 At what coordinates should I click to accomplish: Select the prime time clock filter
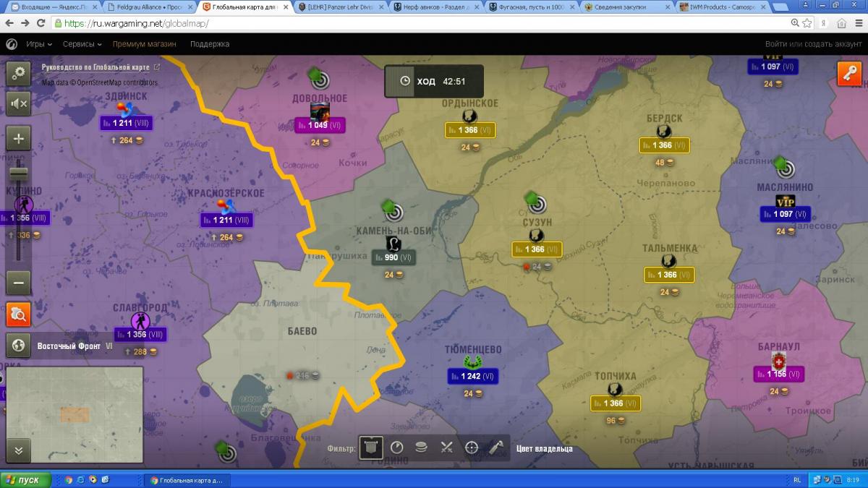pyautogui.click(x=396, y=448)
